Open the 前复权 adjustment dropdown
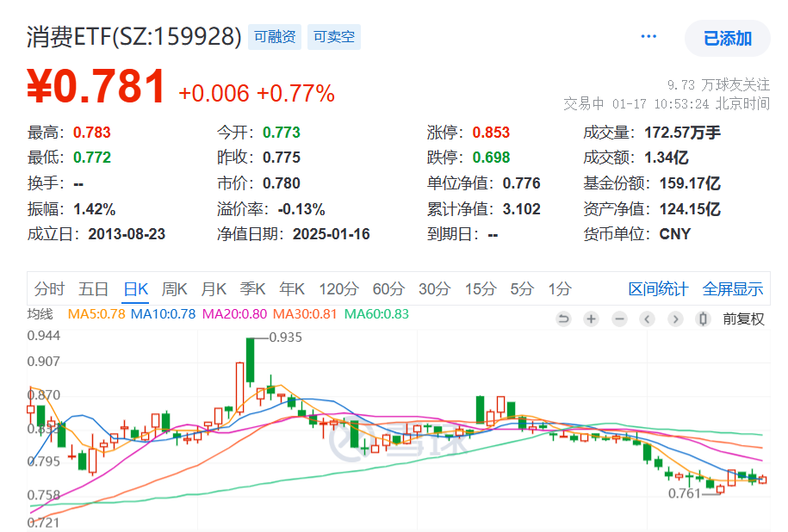788x532 pixels. (x=742, y=318)
